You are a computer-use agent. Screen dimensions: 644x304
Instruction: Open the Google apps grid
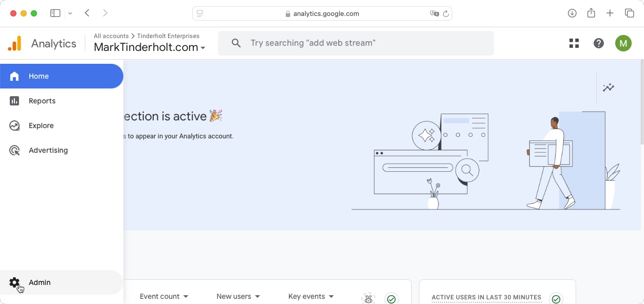point(574,43)
